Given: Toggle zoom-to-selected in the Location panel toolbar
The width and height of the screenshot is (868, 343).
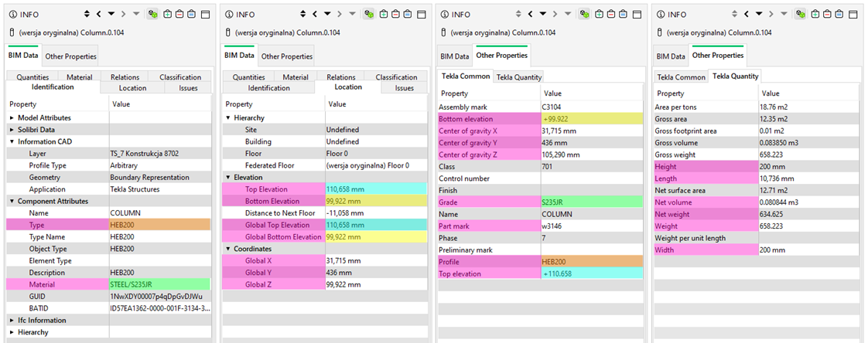Looking at the screenshot, I should pos(369,14).
